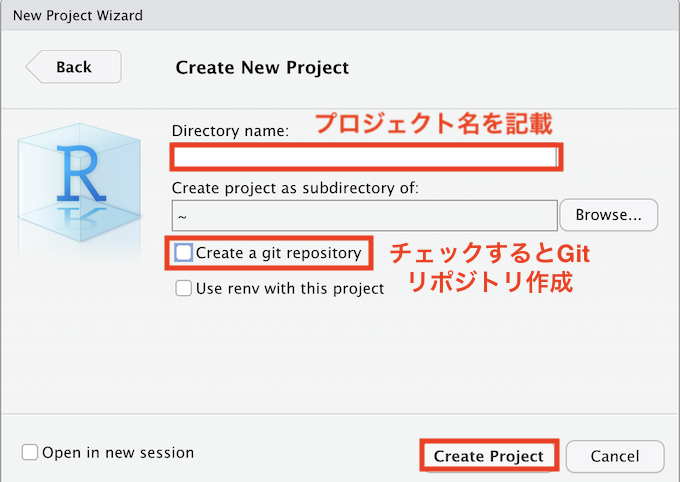
Task: Dismiss the wizard with Cancel
Action: click(615, 456)
